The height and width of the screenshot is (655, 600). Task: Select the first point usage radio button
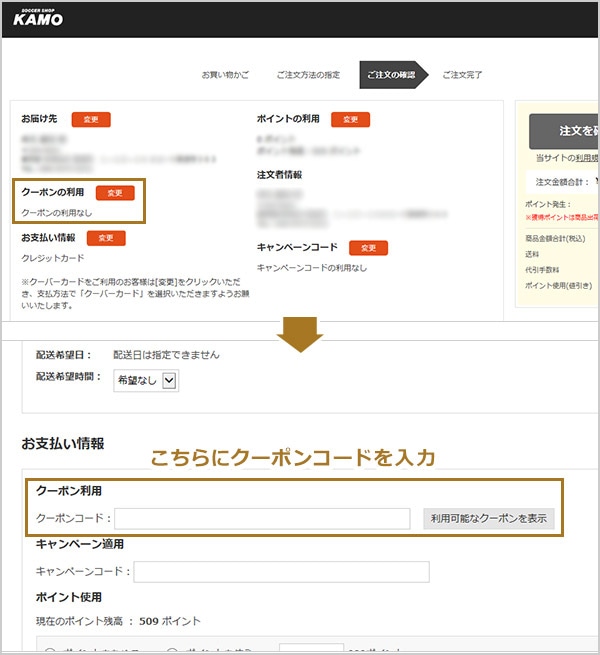click(x=48, y=650)
